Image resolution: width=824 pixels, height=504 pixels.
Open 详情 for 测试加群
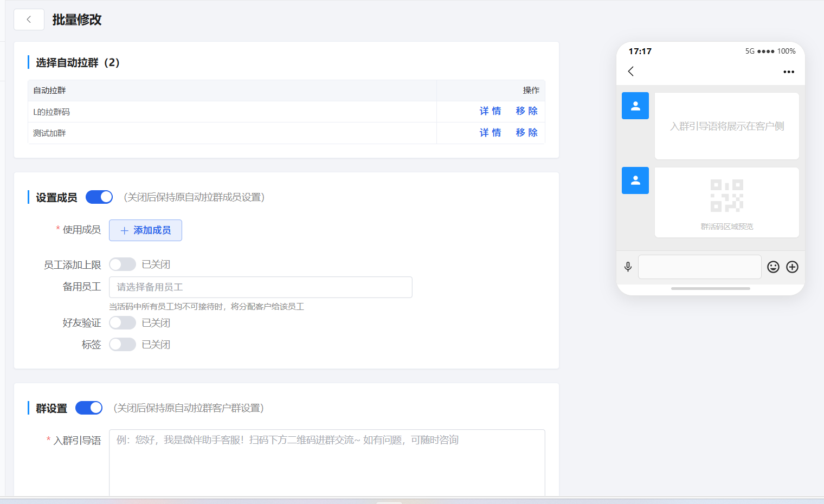490,133
